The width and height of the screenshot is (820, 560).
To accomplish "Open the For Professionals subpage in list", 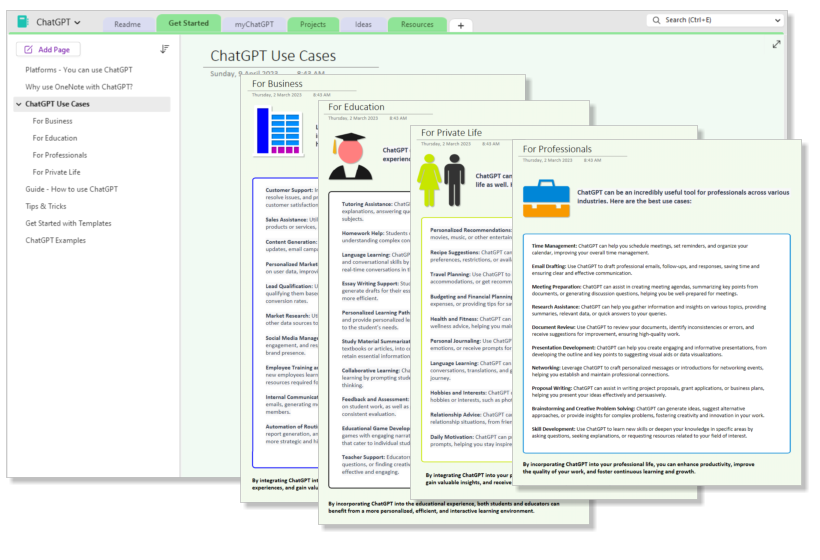I will click(x=60, y=155).
